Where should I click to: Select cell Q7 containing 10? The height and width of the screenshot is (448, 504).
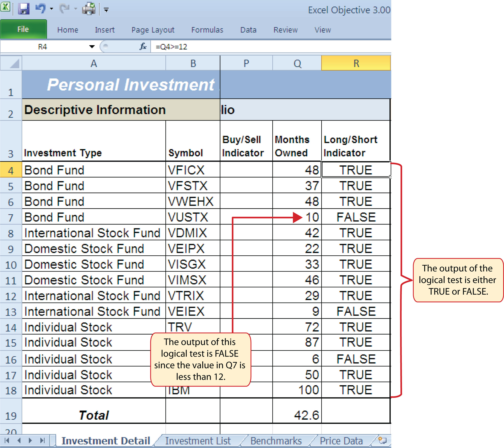297,217
